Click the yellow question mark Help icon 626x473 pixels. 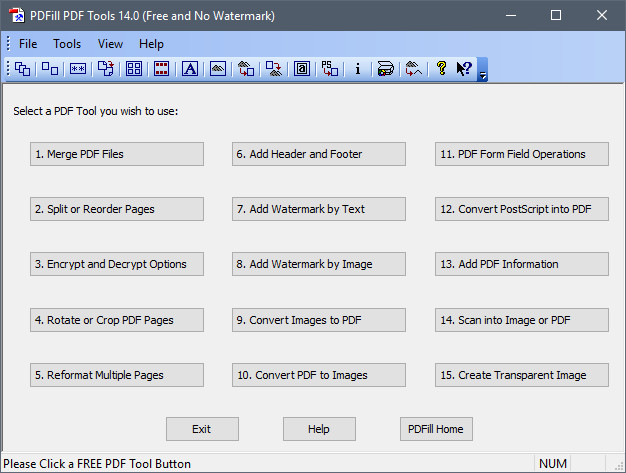pyautogui.click(x=442, y=69)
